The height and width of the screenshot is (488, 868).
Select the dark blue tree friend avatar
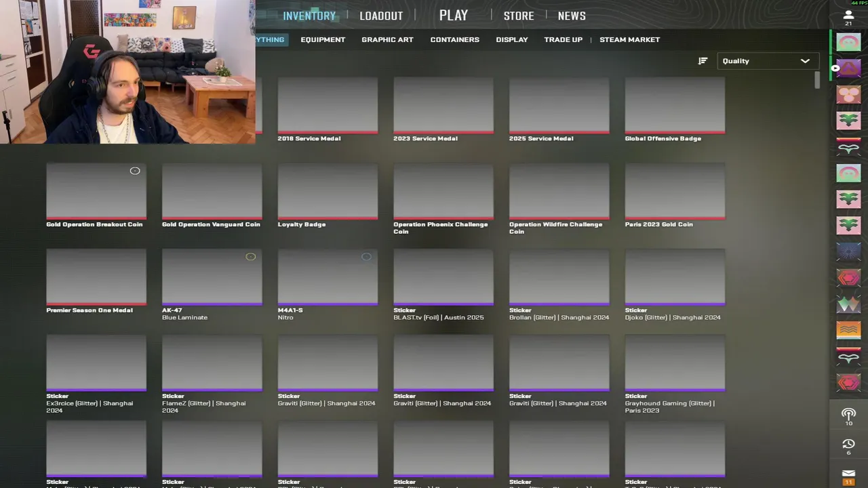(848, 252)
